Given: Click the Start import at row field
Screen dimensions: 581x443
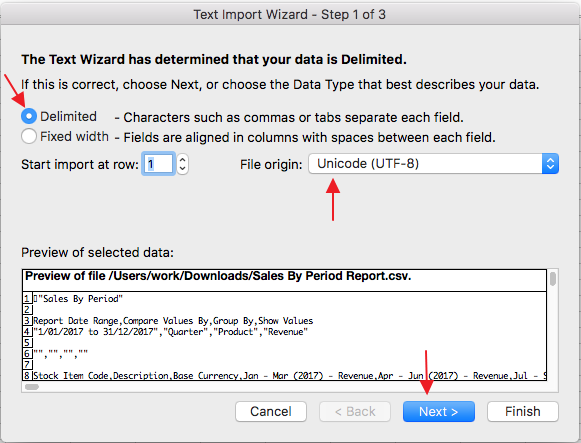Looking at the screenshot, I should pos(158,164).
